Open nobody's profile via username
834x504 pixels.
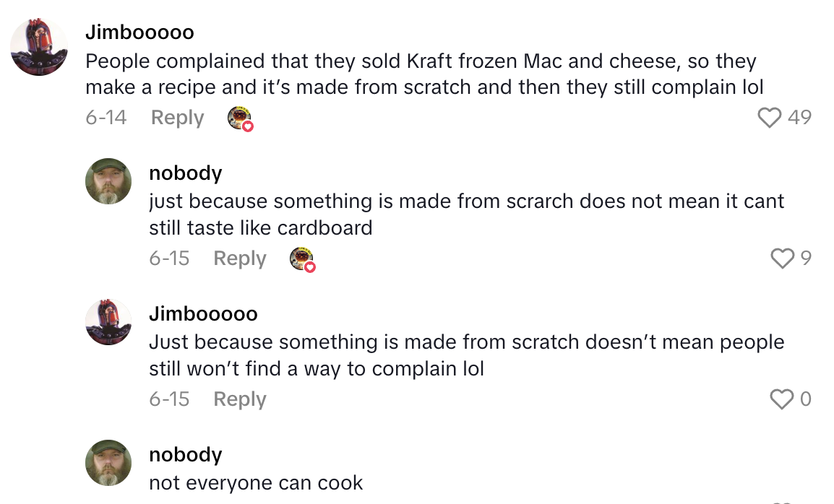pyautogui.click(x=185, y=173)
